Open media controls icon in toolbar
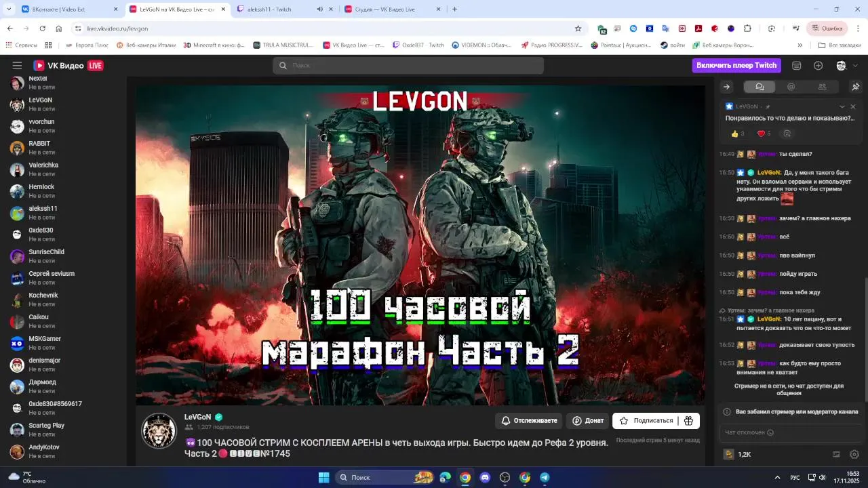The width and height of the screenshot is (868, 488). pyautogui.click(x=796, y=28)
